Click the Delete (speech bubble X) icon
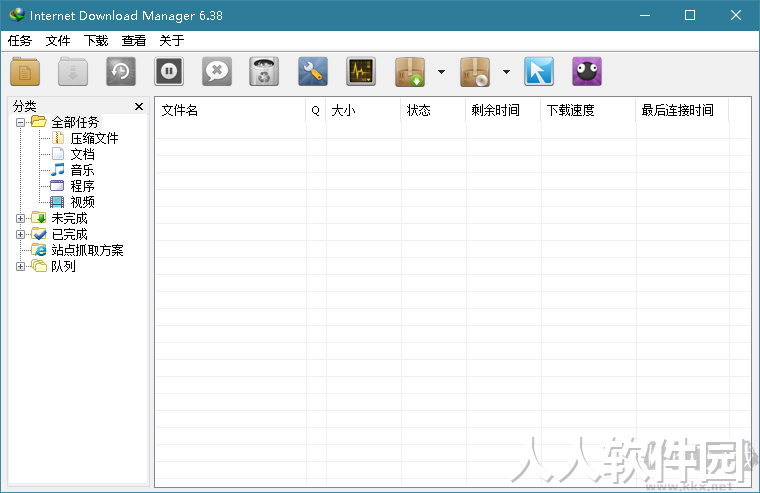The height and width of the screenshot is (493, 760). click(217, 72)
